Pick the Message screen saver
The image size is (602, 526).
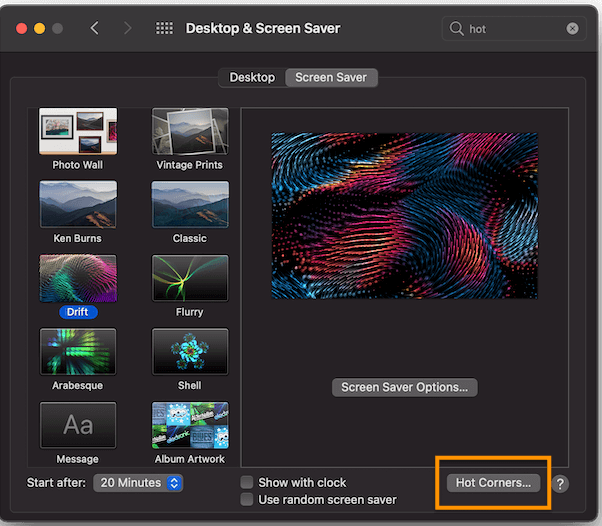(x=78, y=425)
